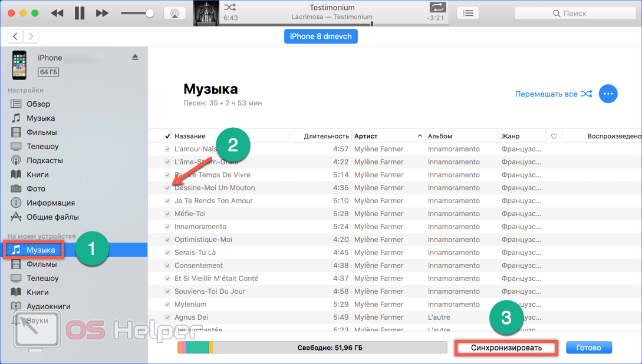Pause the currently playing track
The width and height of the screenshot is (642, 364).
(80, 13)
